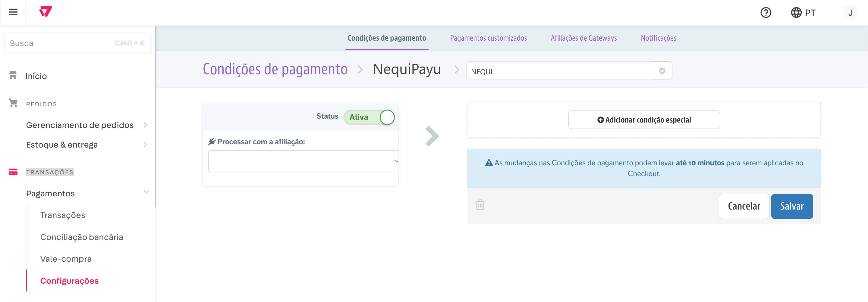
Task: Open Configurações in sidebar
Action: 69,281
